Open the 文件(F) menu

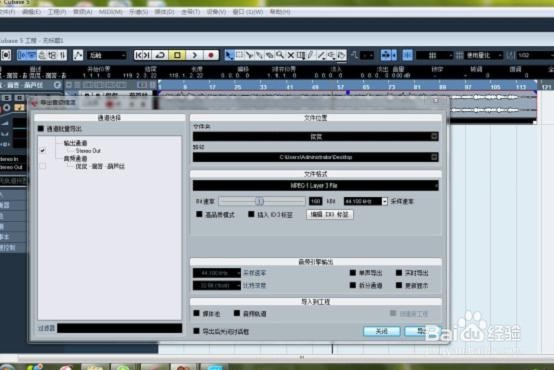click(7, 12)
